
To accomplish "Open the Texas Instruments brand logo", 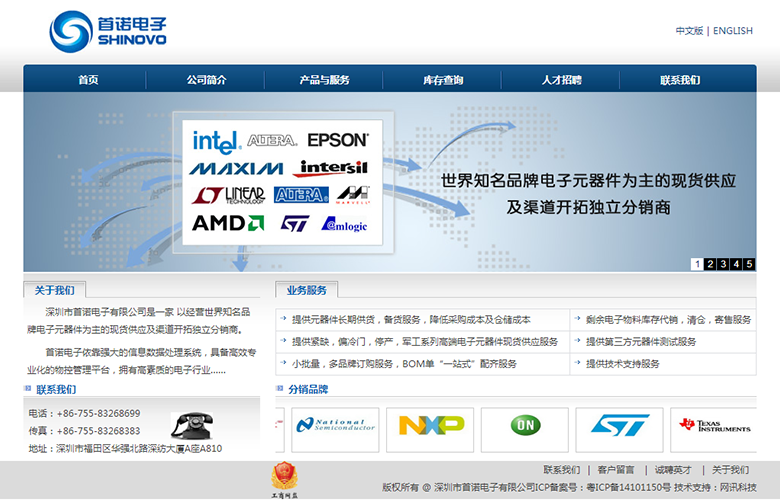I will pos(714,427).
